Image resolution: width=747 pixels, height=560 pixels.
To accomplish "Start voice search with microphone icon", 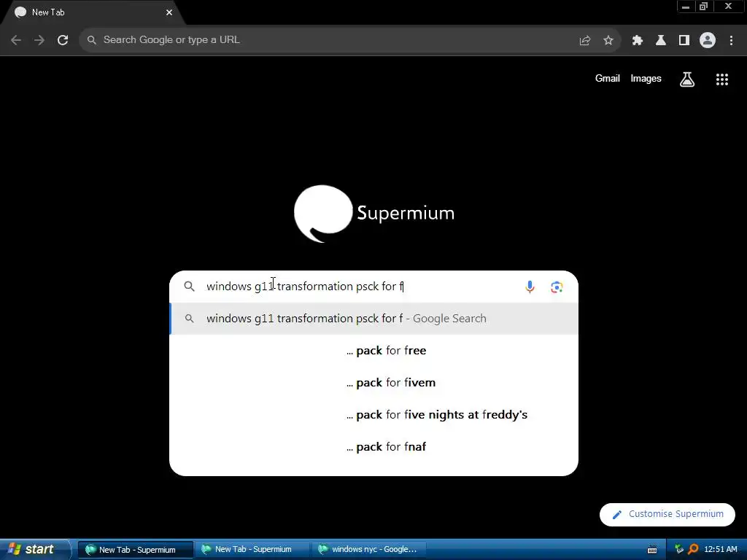I will [x=530, y=287].
